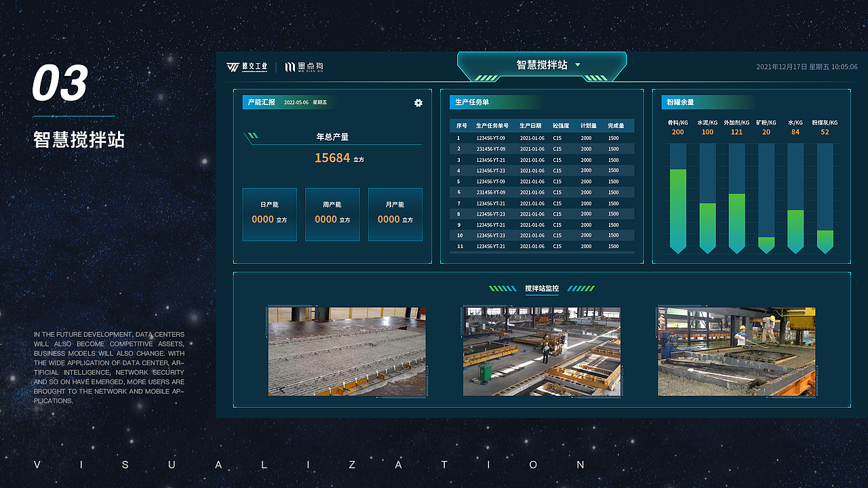Open the middle surveillance camera thumbnail

pyautogui.click(x=542, y=350)
